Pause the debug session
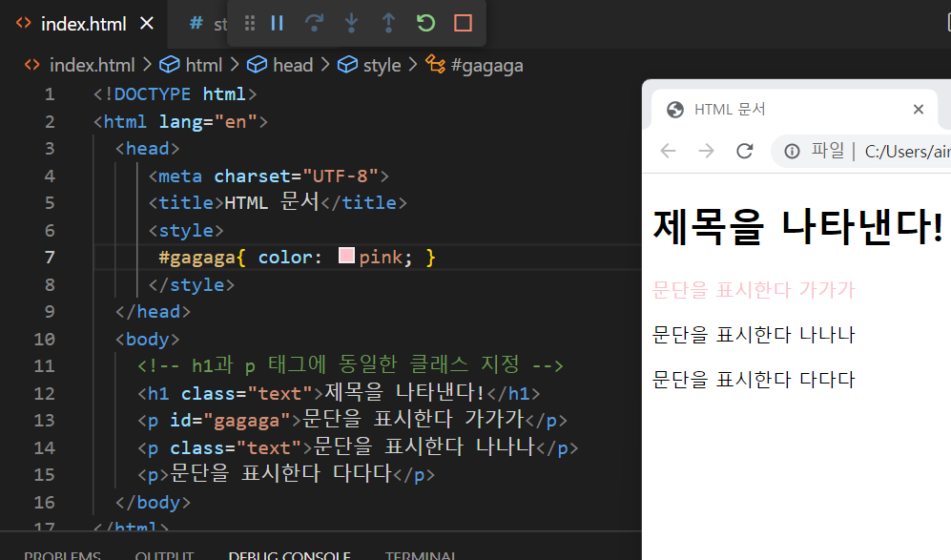The width and height of the screenshot is (951, 560). point(278,23)
